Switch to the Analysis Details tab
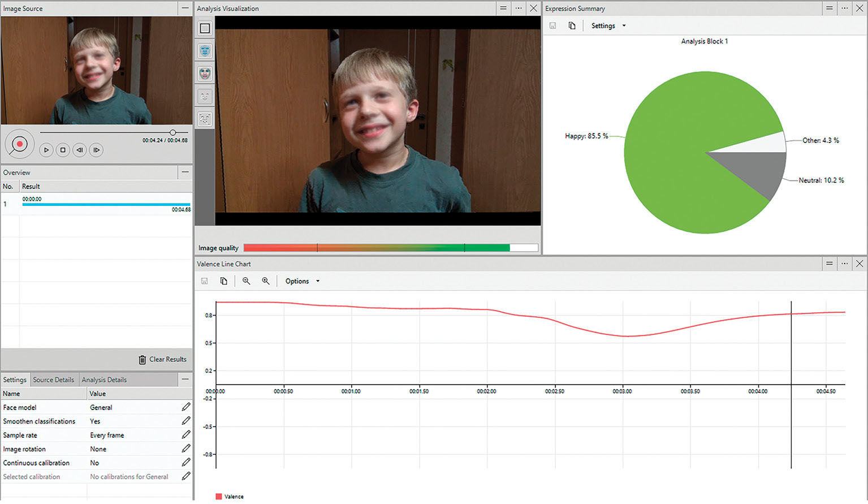 coord(104,380)
